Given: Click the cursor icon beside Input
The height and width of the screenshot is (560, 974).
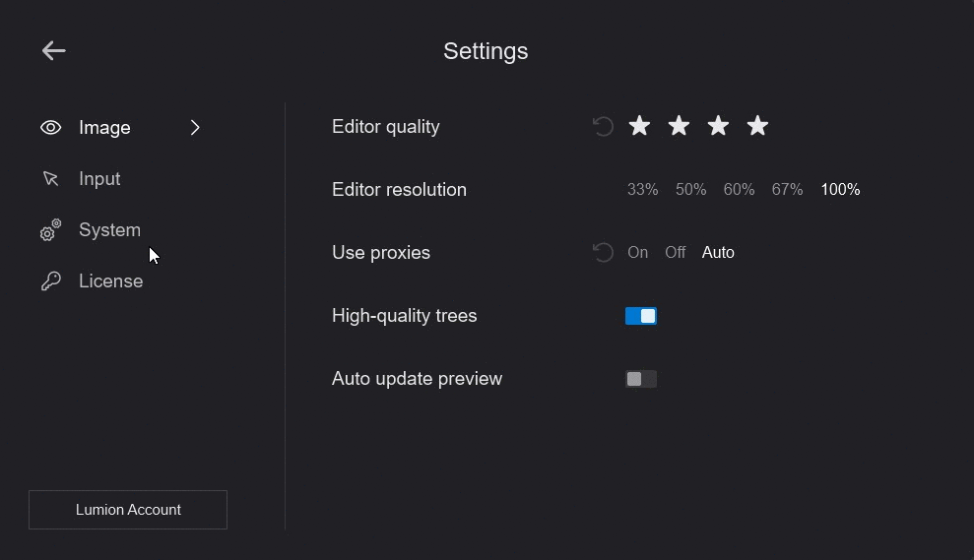Looking at the screenshot, I should coord(51,179).
